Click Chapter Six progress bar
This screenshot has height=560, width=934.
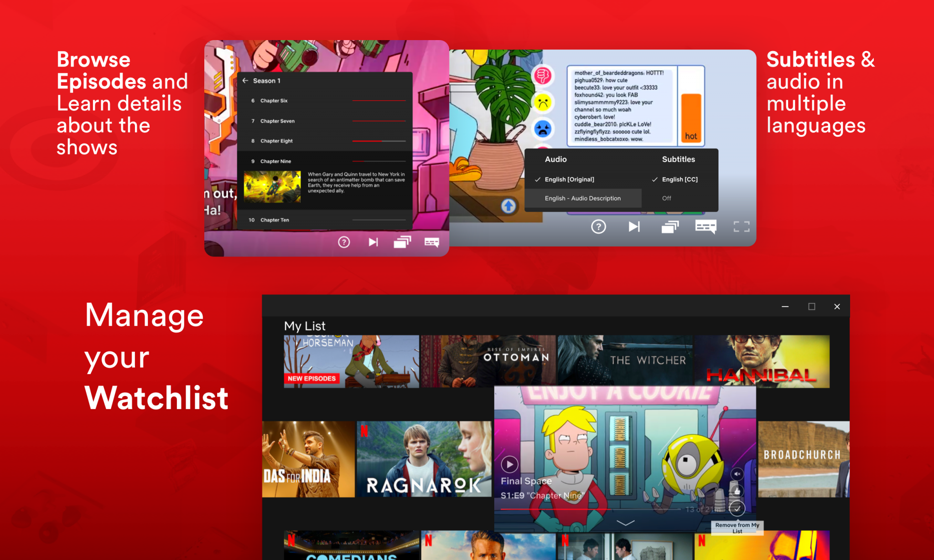coord(379,101)
